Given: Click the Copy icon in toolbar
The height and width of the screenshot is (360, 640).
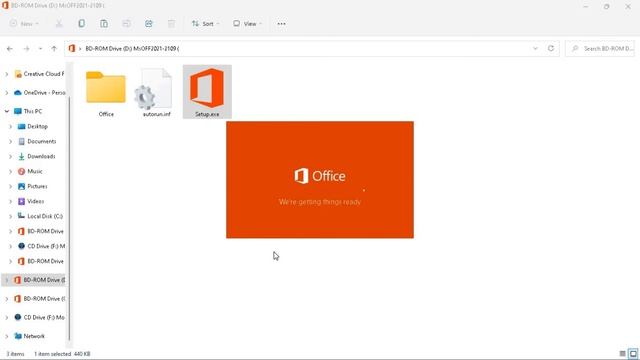Looking at the screenshot, I should click(82, 24).
